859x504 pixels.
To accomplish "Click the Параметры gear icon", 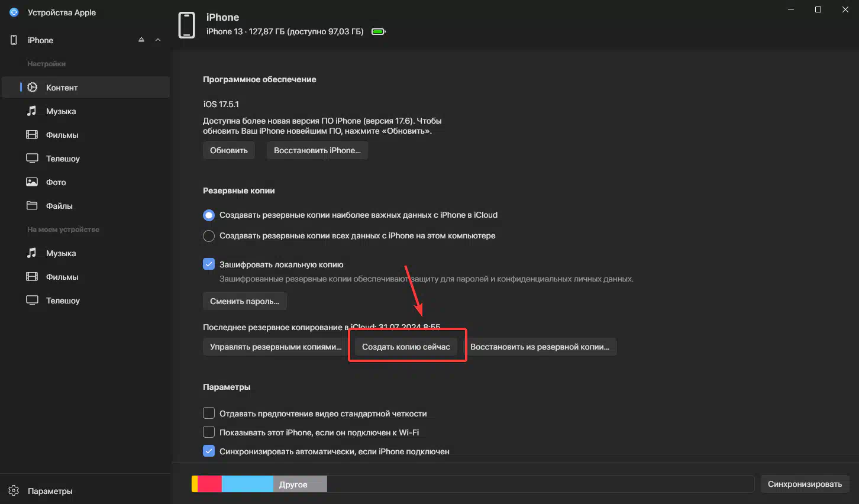I will pos(14,490).
